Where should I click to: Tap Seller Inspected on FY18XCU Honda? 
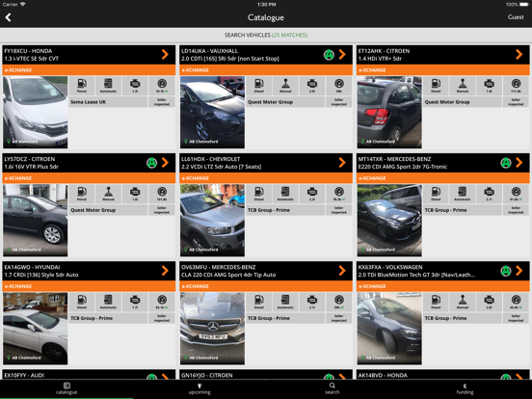(x=162, y=102)
